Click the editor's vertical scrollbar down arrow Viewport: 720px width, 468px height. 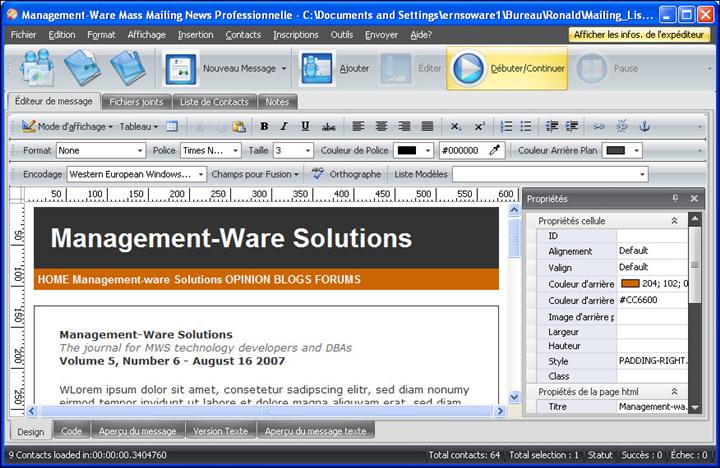click(514, 397)
